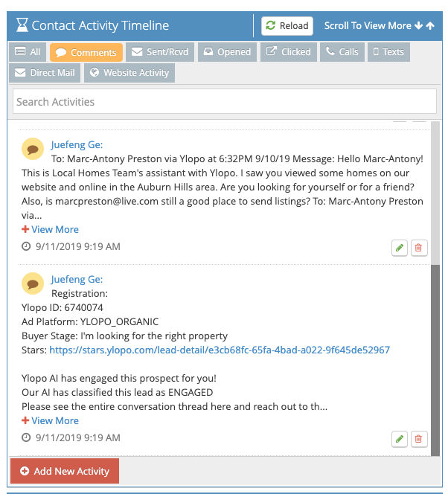Click the Search Activities input field
This screenshot has width=448, height=494.
[x=224, y=102]
